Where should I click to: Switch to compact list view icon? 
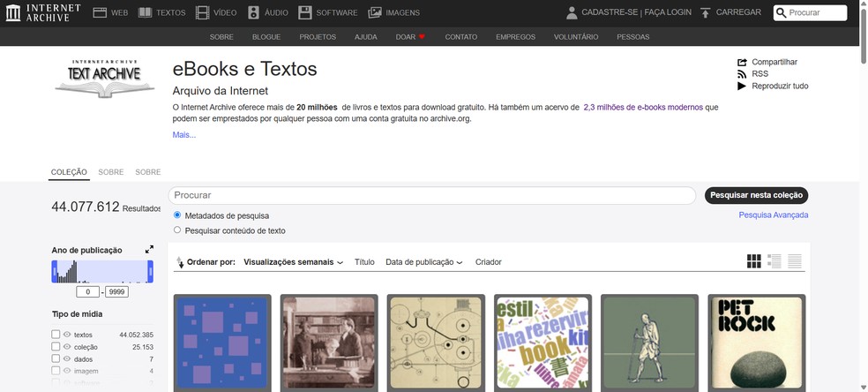point(795,261)
